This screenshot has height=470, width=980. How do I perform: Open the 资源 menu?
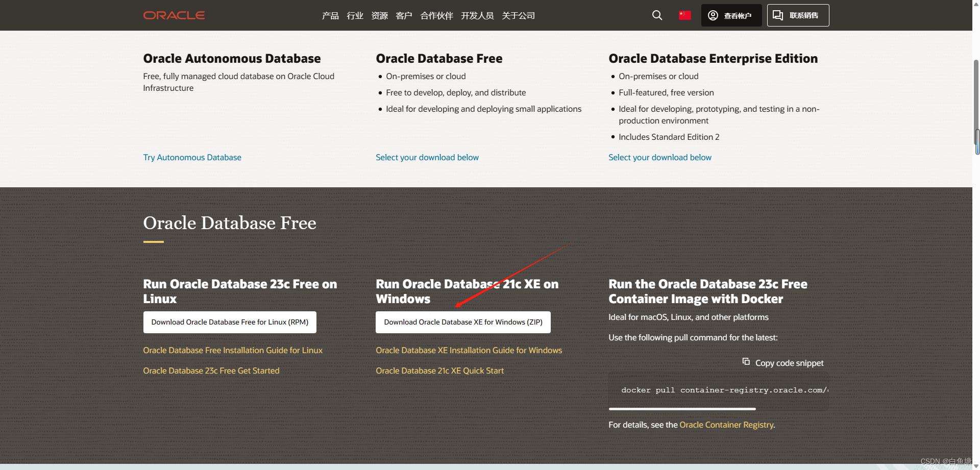pos(379,16)
